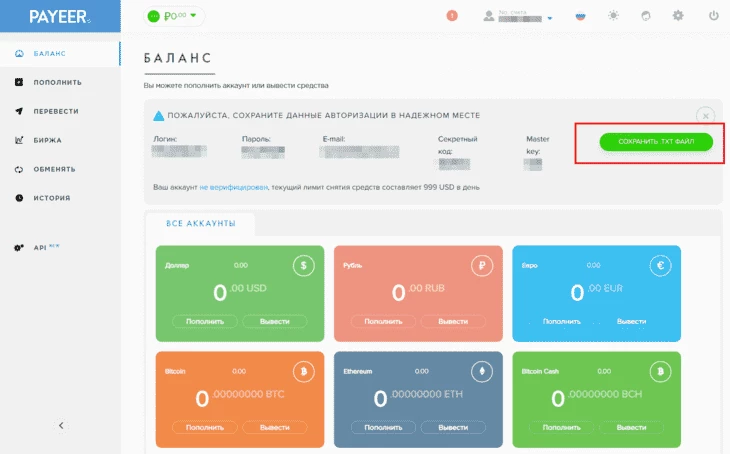Image resolution: width=730 pixels, height=454 pixels.
Task: Toggle the sun brightness theme icon
Action: (x=613, y=16)
